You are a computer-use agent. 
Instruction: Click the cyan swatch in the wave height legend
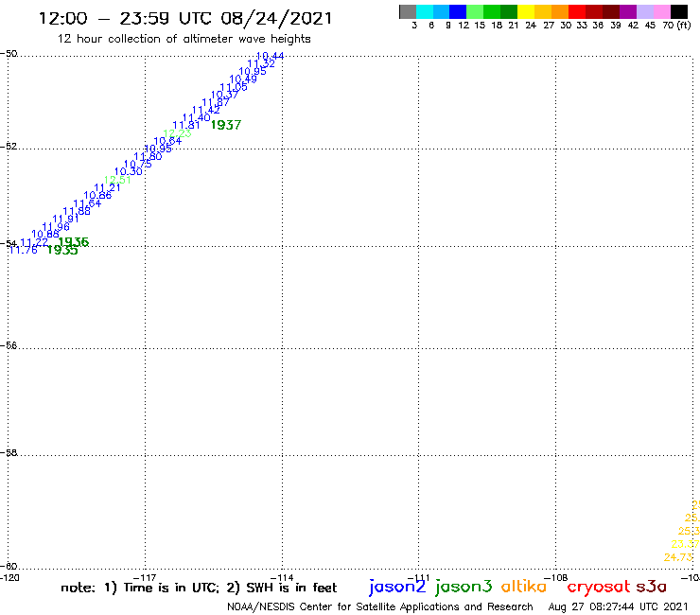[x=425, y=11]
